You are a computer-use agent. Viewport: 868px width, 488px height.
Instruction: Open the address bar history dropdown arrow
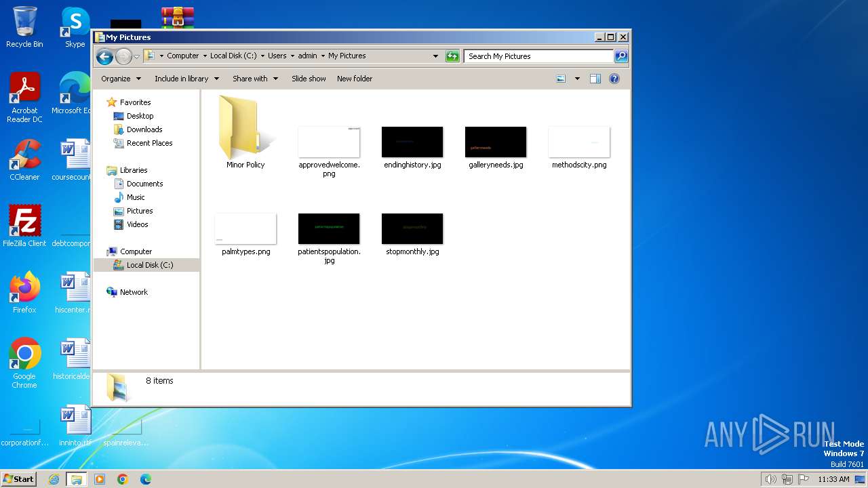pyautogui.click(x=435, y=56)
